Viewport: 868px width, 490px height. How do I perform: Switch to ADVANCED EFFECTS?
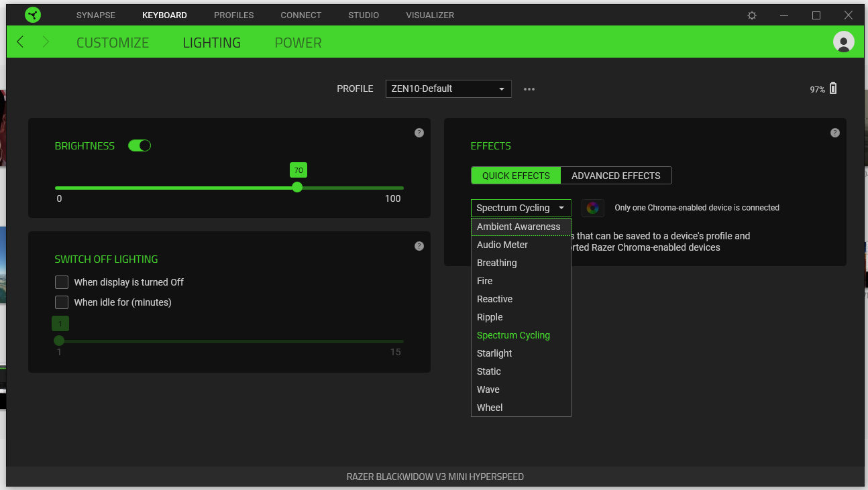616,176
